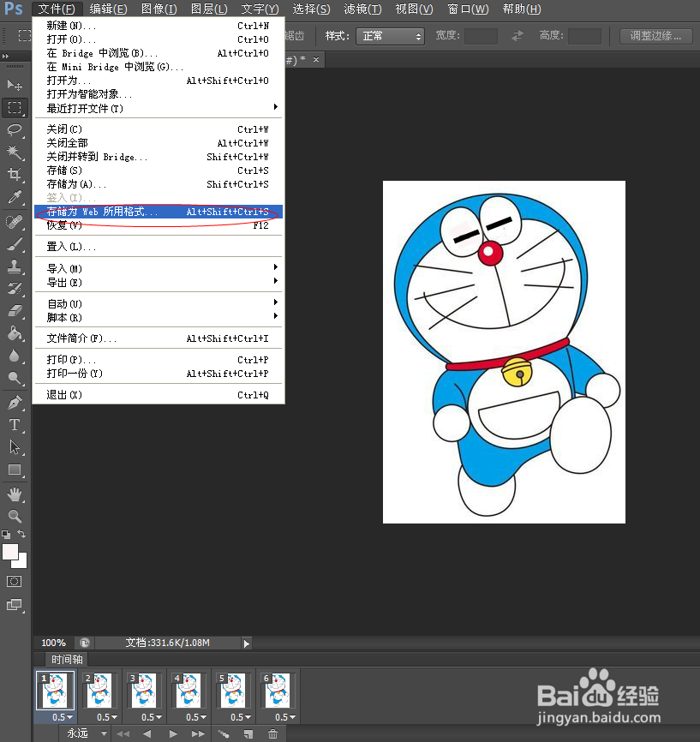Select the Move tool
700x742 pixels.
coord(15,85)
